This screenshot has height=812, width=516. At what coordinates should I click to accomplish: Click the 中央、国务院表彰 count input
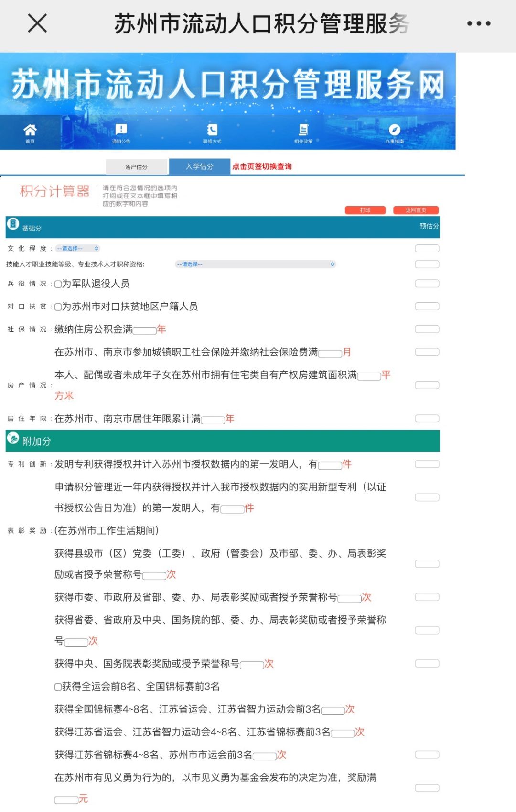(x=252, y=665)
